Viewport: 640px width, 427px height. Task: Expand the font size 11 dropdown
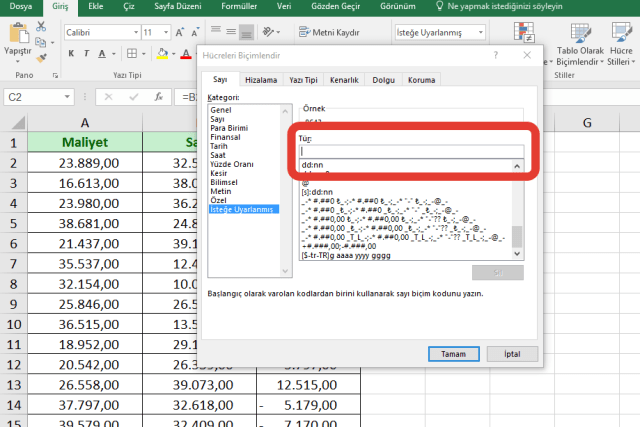pos(165,32)
